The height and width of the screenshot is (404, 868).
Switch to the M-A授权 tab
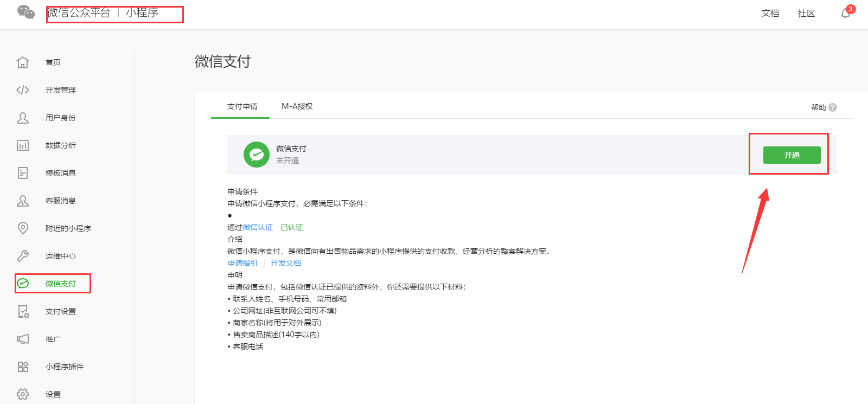pos(297,106)
